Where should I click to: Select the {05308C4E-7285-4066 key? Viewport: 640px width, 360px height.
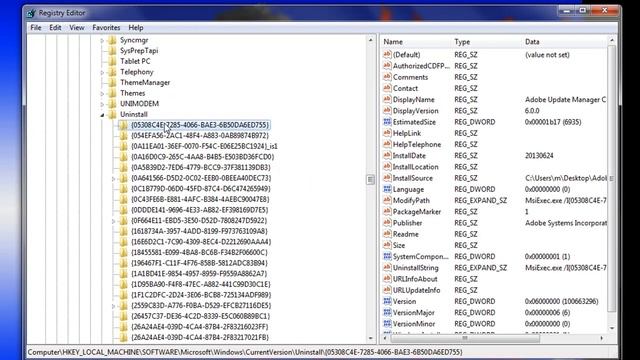(200, 125)
